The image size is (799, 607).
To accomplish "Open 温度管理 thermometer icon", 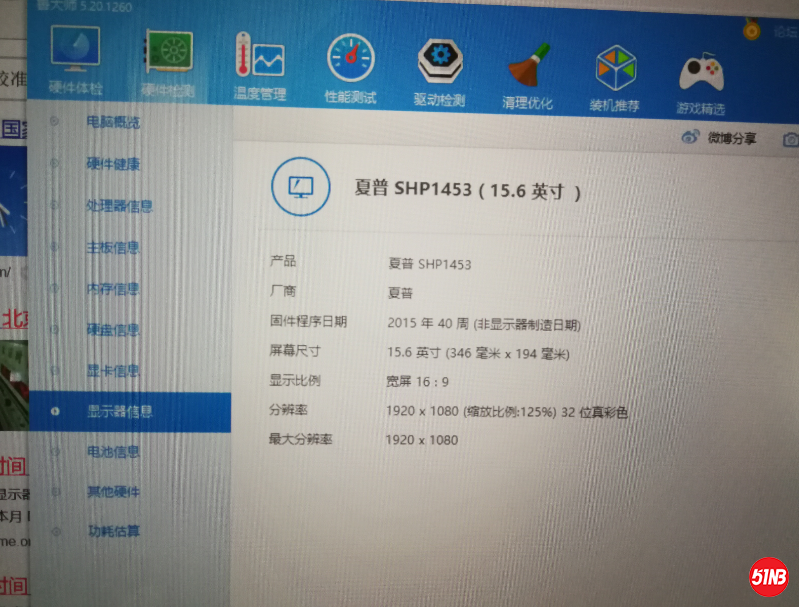I will 258,60.
